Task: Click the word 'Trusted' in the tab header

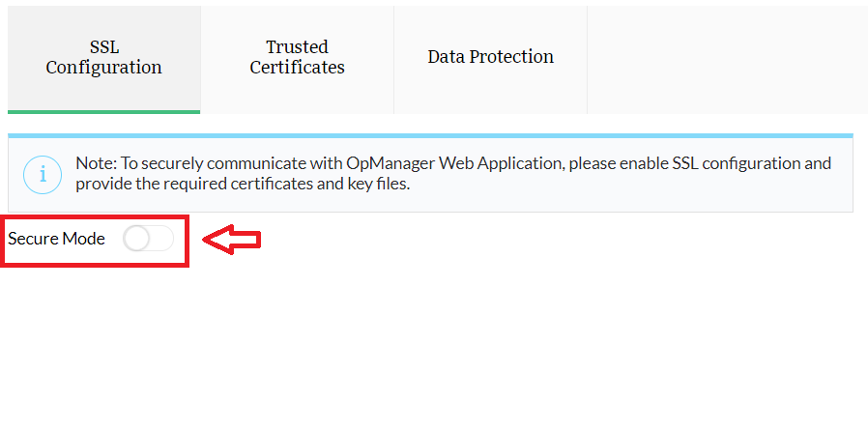Action: (x=297, y=46)
